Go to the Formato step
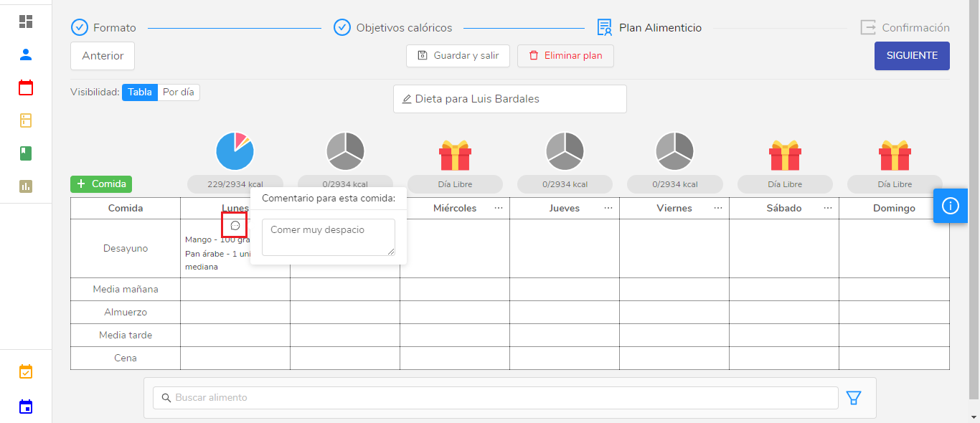980x423 pixels. (115, 28)
